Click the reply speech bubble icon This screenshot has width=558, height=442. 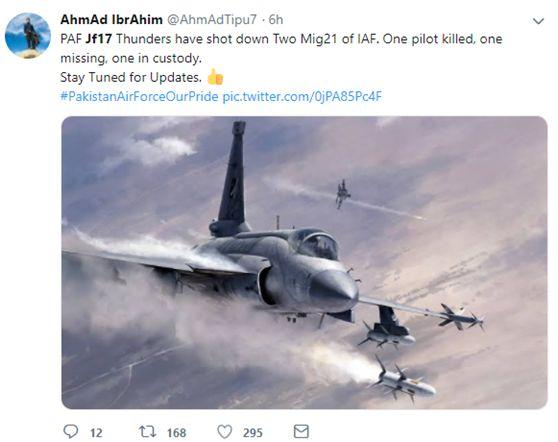[x=70, y=432]
